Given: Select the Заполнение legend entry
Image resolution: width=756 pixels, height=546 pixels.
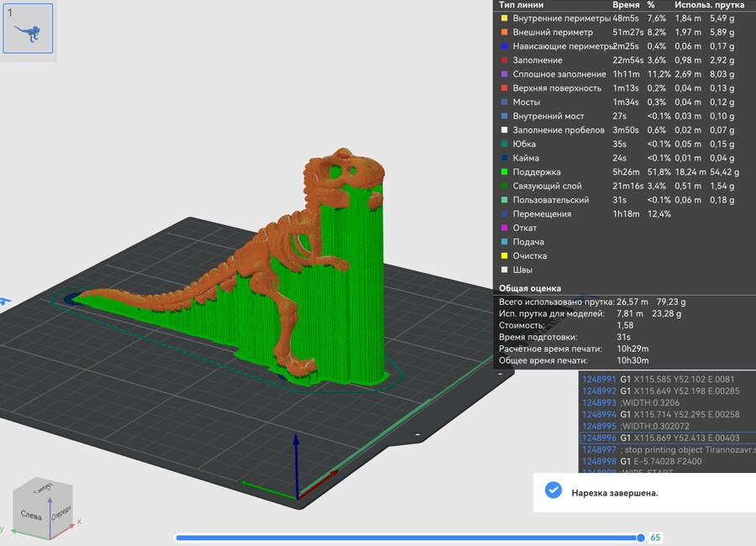Looking at the screenshot, I should tap(538, 60).
